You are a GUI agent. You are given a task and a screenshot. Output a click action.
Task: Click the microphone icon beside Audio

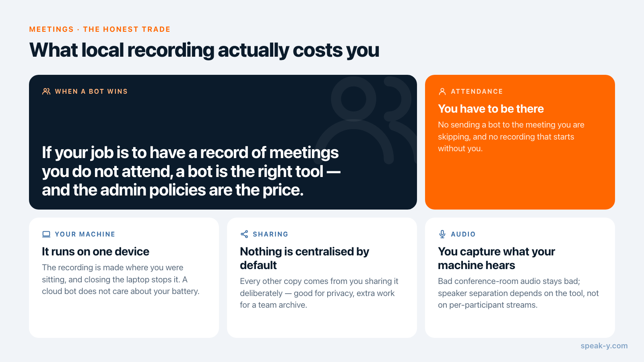tap(442, 234)
